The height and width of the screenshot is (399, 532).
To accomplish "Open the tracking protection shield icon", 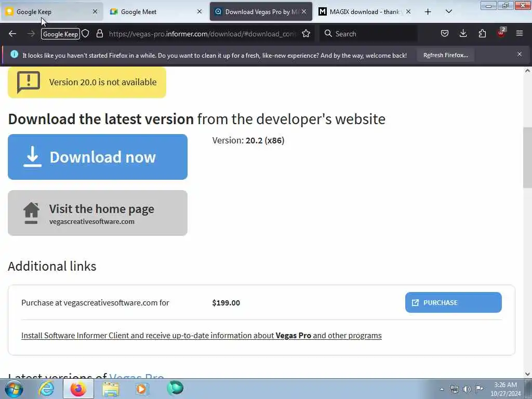I will pos(86,34).
